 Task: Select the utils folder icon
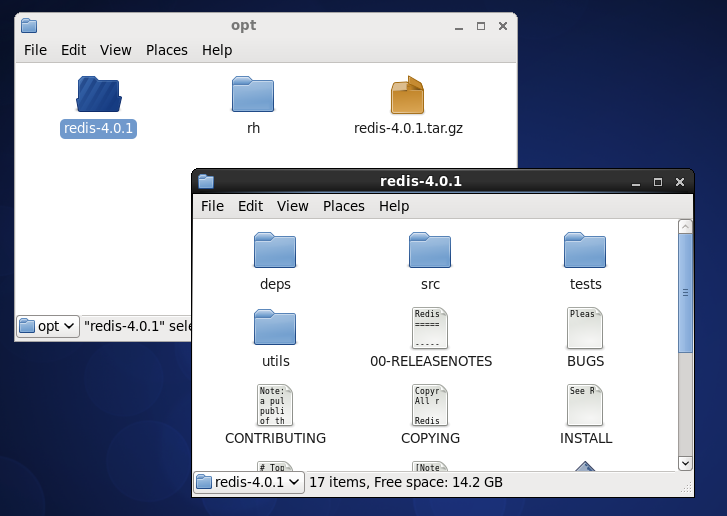point(275,327)
